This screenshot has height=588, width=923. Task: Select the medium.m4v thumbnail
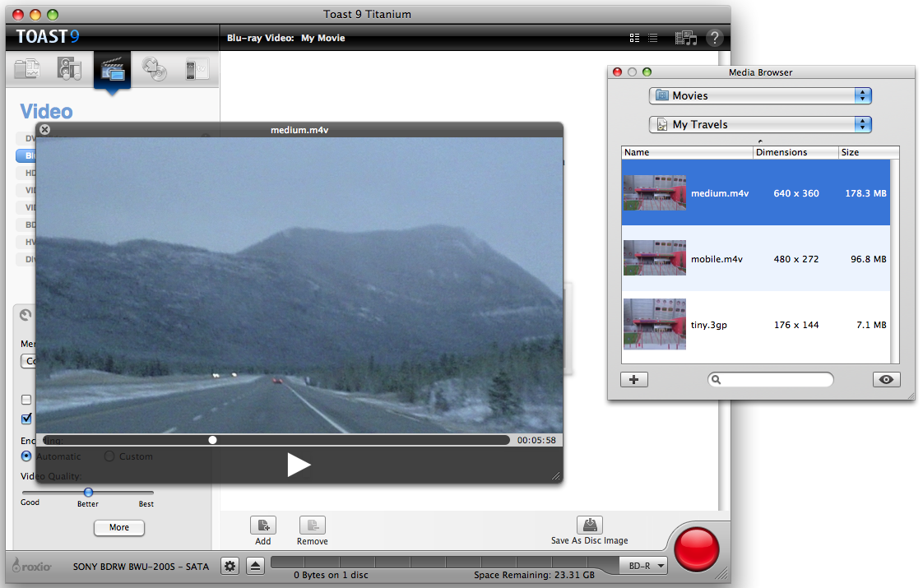point(655,192)
